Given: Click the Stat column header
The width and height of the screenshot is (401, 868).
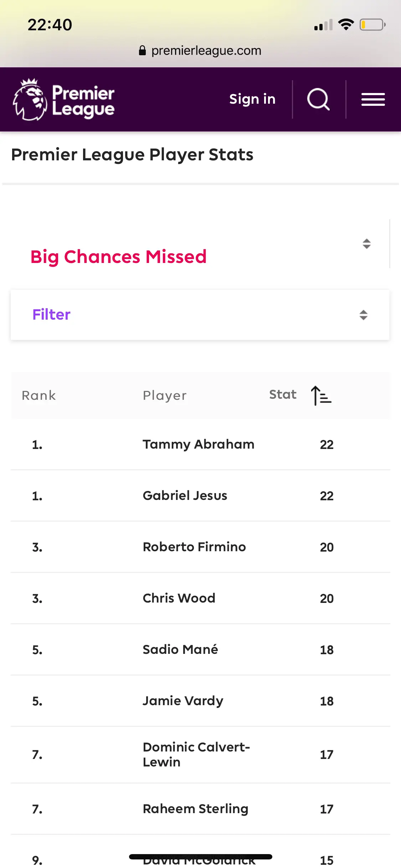Looking at the screenshot, I should pos(283,395).
